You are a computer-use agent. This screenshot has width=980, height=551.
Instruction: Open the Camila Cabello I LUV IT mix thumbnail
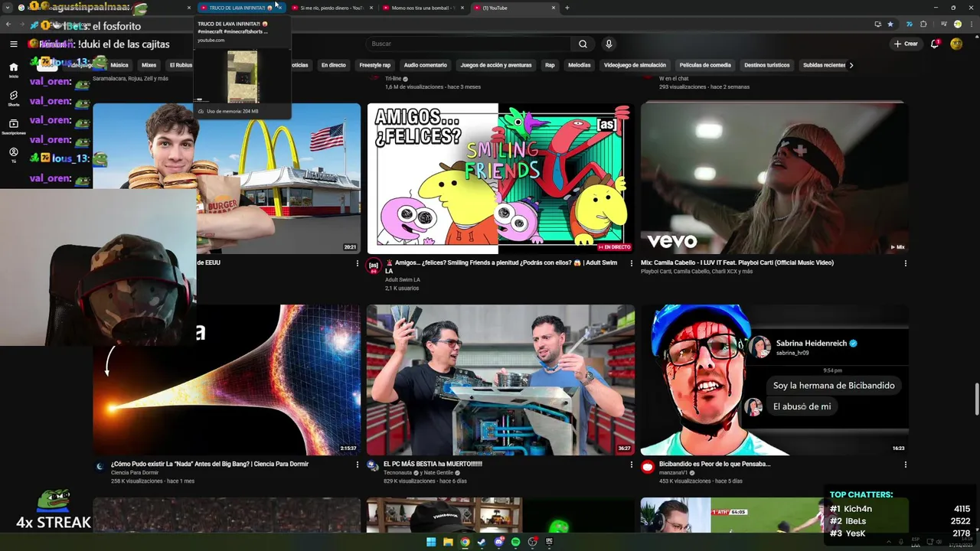pyautogui.click(x=774, y=178)
